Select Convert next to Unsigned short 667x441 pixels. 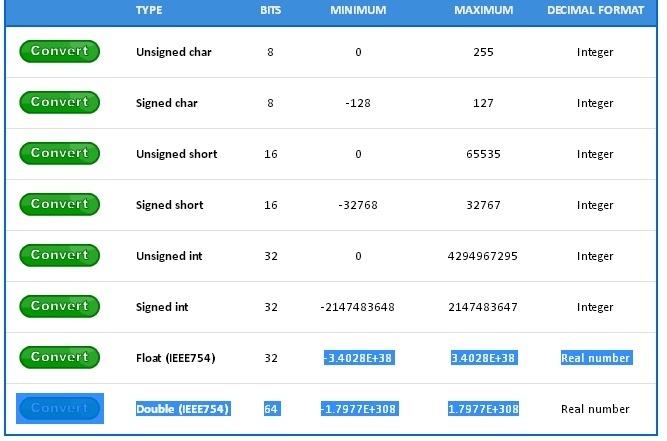[59, 153]
